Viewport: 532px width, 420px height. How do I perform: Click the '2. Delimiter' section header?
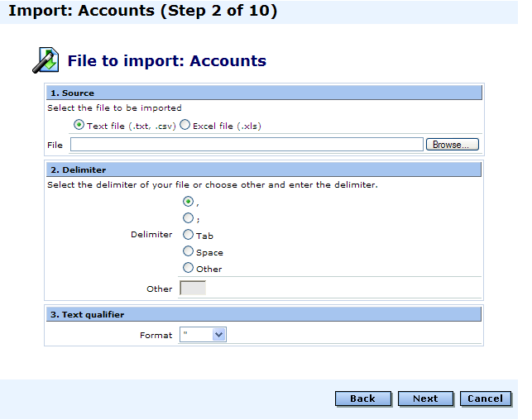(264, 169)
